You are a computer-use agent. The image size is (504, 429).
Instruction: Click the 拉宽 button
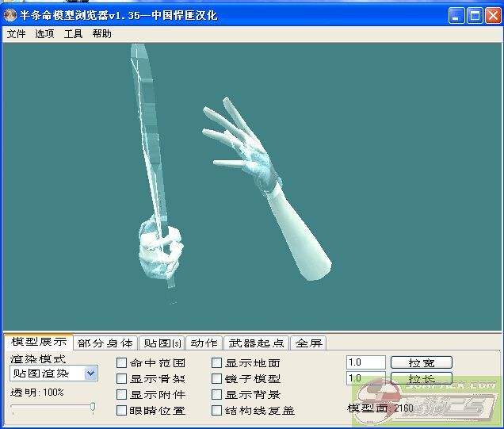click(422, 362)
